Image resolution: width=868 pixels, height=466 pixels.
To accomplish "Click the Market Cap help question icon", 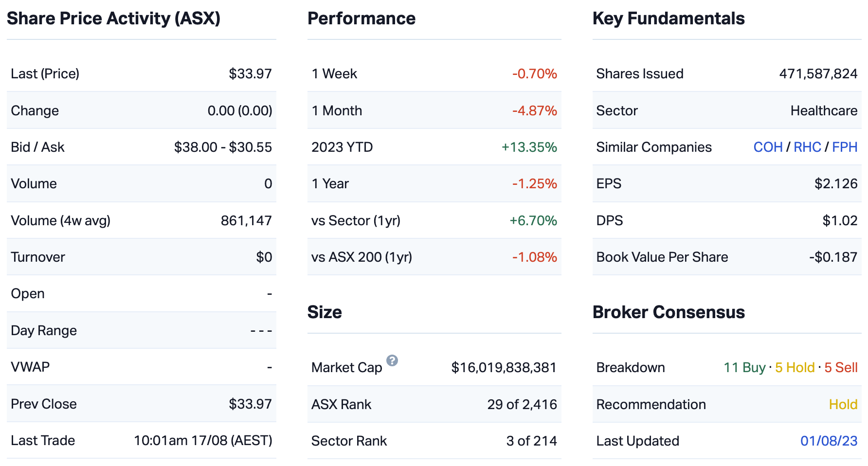I will [392, 360].
